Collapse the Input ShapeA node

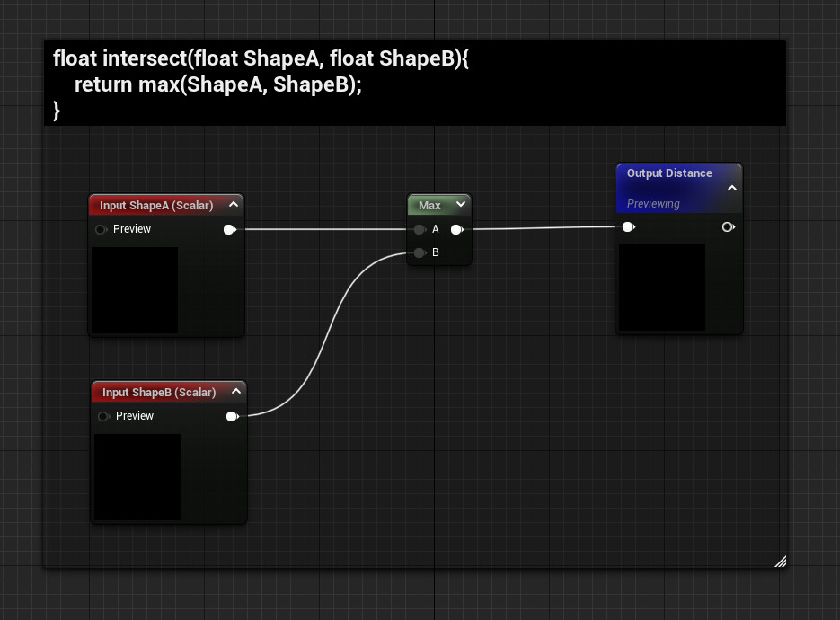234,204
